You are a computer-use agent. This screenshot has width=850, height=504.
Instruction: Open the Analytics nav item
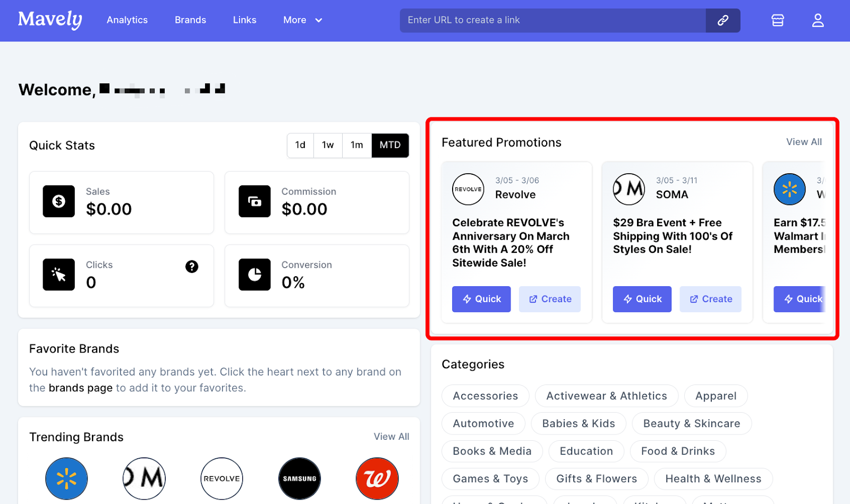click(127, 20)
